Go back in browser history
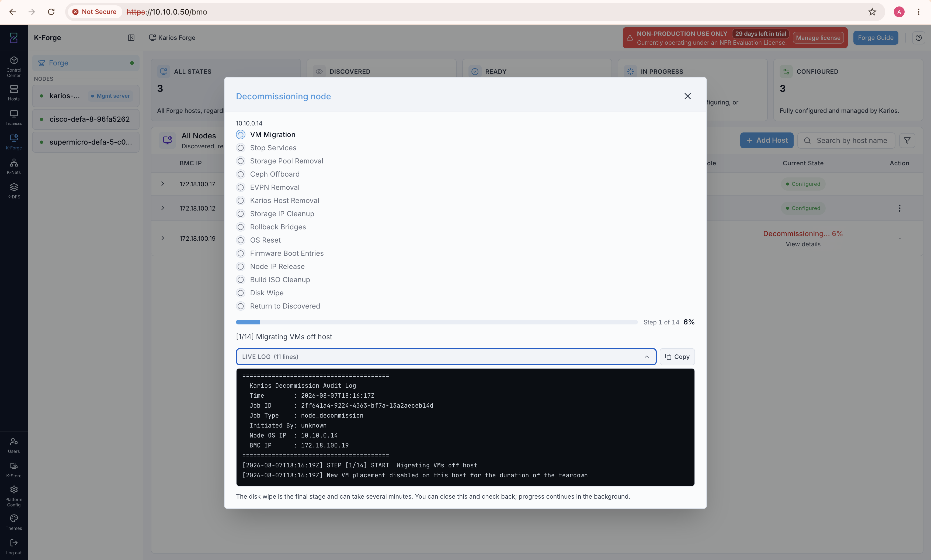The height and width of the screenshot is (560, 931). click(12, 12)
